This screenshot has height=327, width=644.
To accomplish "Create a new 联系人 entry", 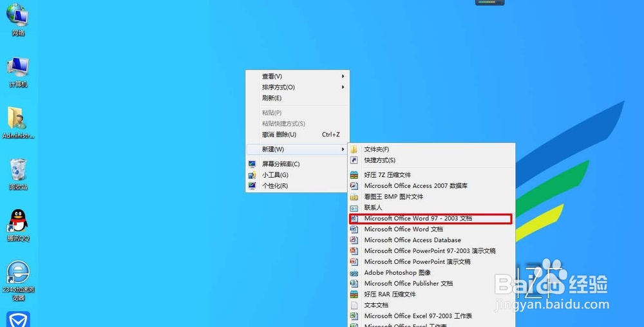I will coord(431,207).
